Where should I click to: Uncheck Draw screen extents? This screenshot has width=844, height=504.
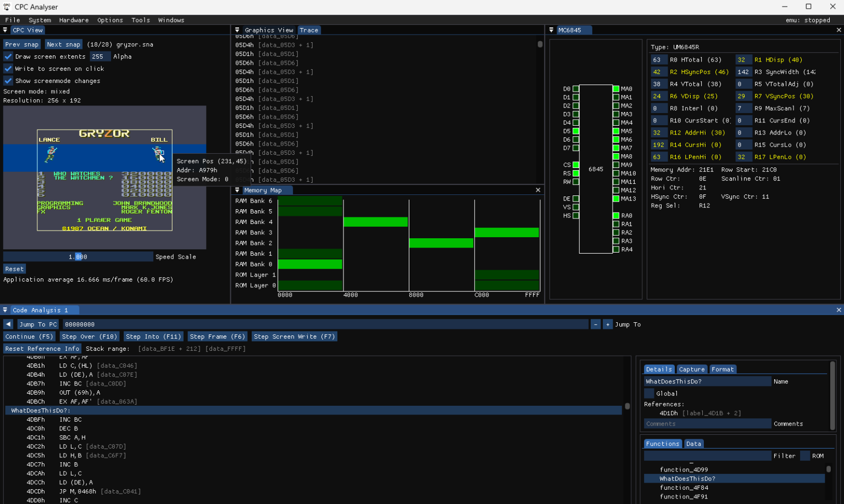(7, 56)
